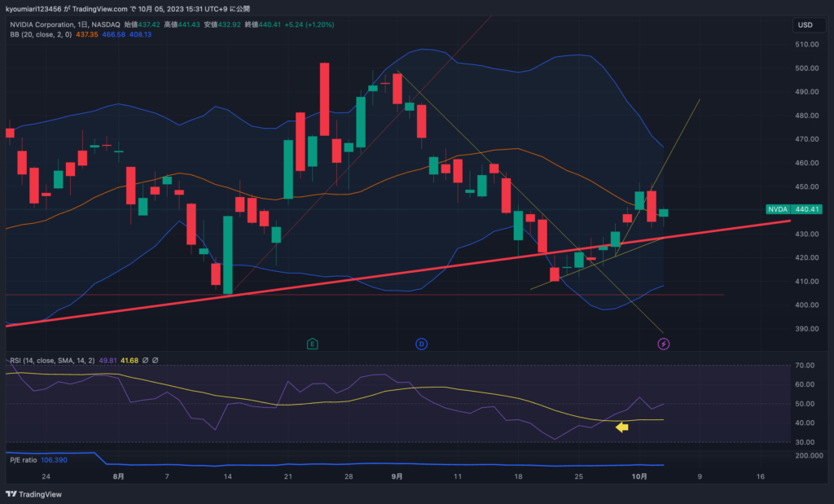Click the TradingView logo
Viewport: 834px width, 504px height.
click(x=34, y=494)
